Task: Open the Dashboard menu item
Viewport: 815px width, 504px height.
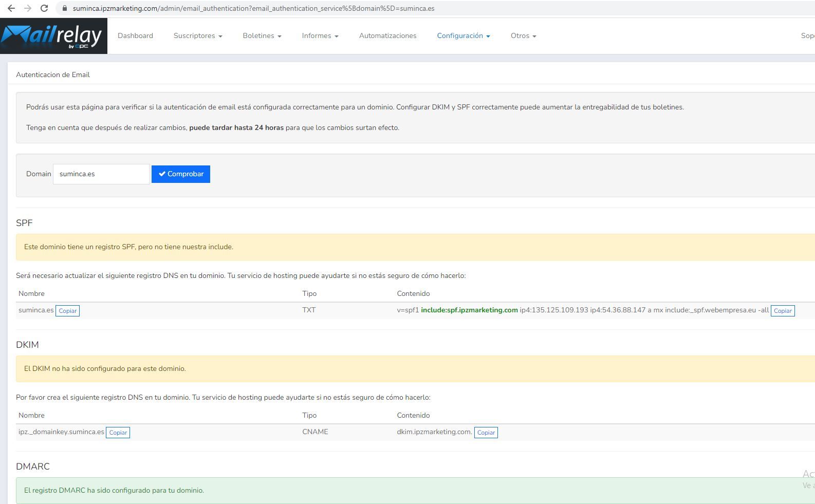Action: (x=135, y=35)
